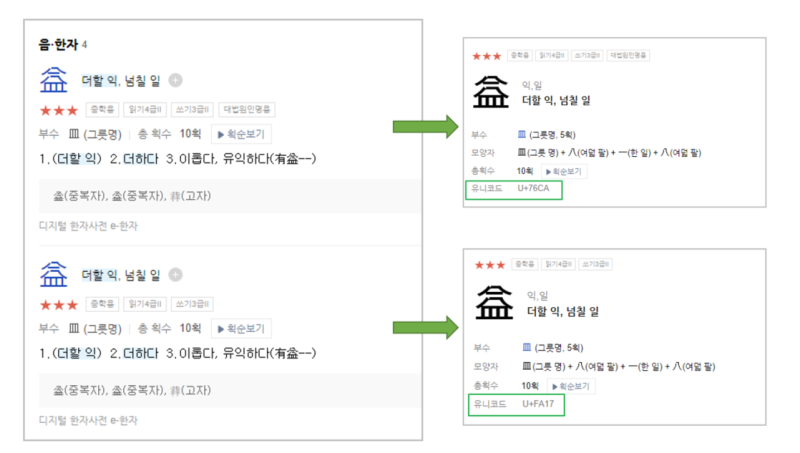Screen dimensions: 800x453
Task: Click the plus icon beside the first 더할 익 entry
Action: click(176, 81)
